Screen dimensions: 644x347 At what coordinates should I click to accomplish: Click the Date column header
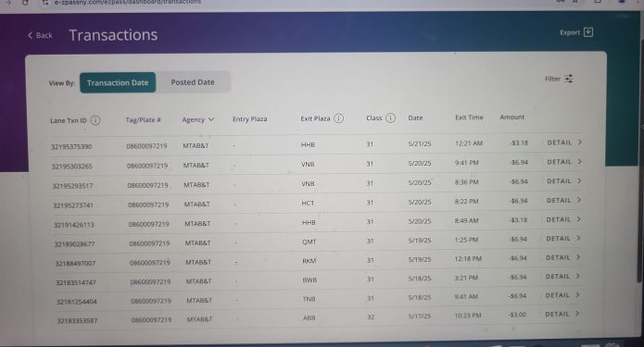tap(415, 118)
